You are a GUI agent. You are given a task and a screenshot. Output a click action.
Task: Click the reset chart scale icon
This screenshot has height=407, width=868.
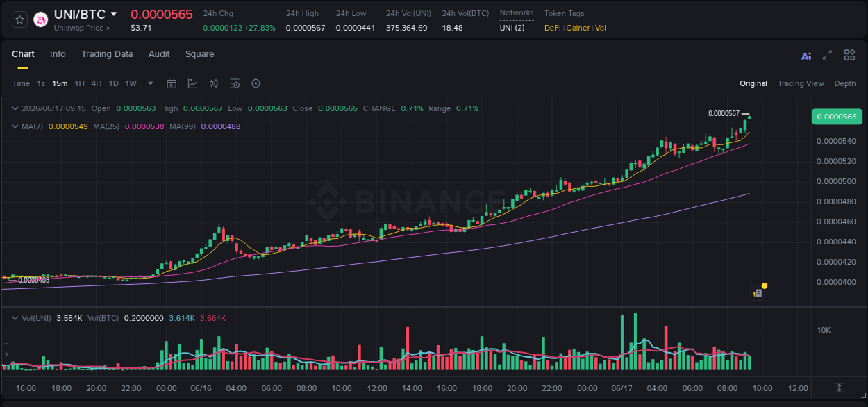coord(839,387)
